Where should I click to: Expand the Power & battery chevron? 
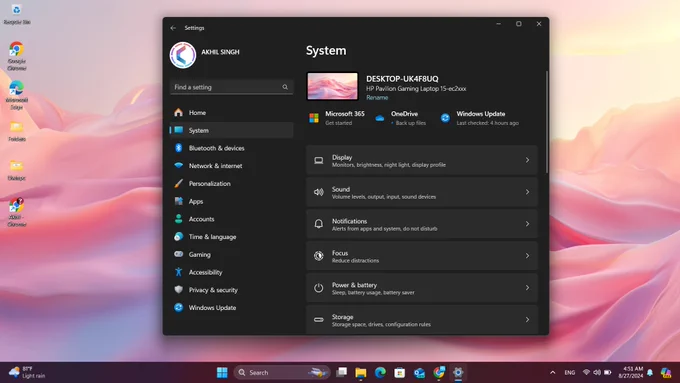(527, 288)
